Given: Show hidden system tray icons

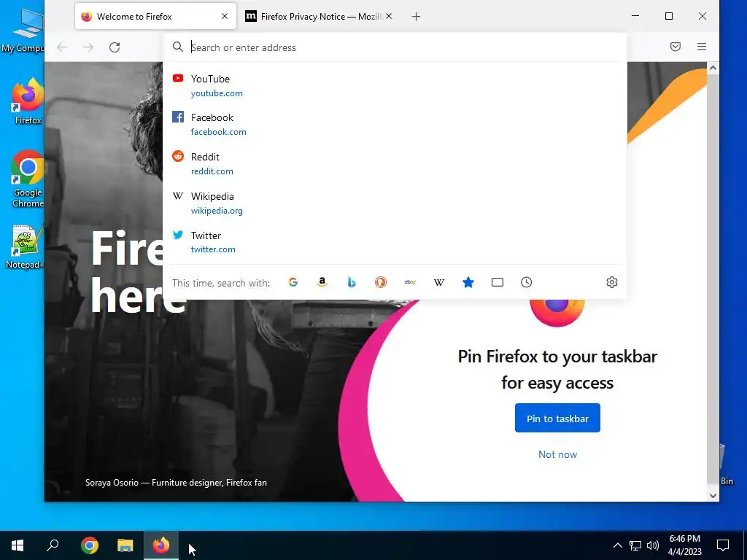Looking at the screenshot, I should click(x=617, y=545).
